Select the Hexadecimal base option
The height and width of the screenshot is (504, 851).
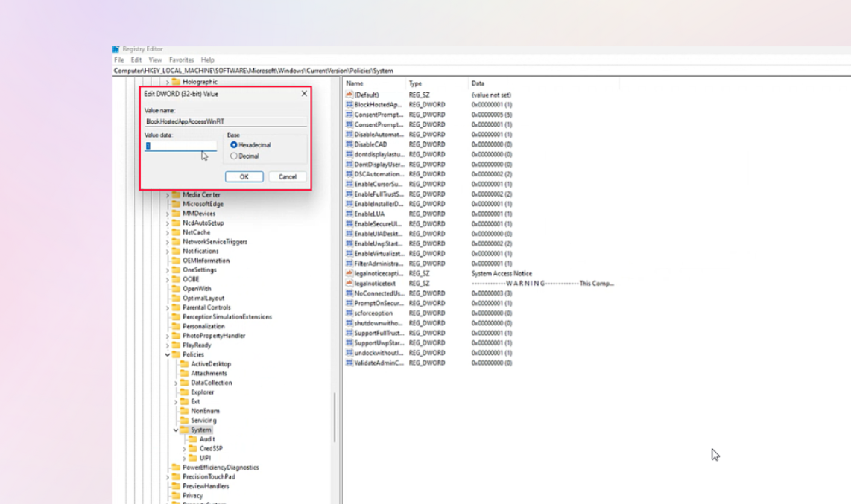234,144
